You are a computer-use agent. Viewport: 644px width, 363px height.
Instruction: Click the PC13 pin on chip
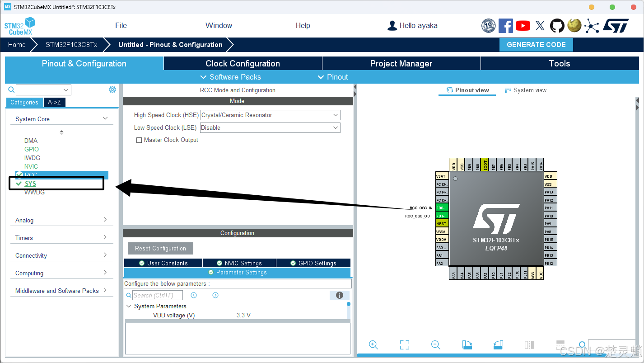point(442,184)
